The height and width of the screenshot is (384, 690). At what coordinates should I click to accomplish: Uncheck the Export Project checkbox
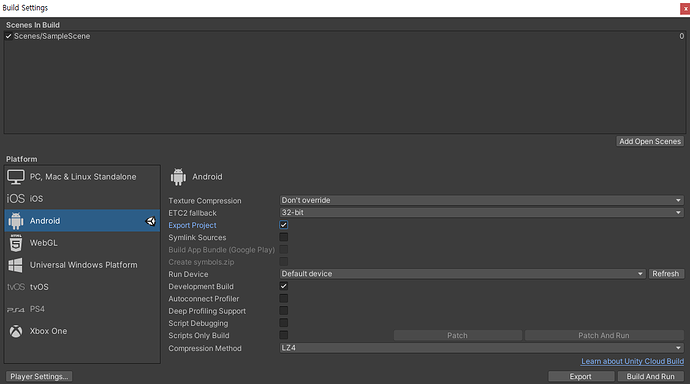pos(284,225)
